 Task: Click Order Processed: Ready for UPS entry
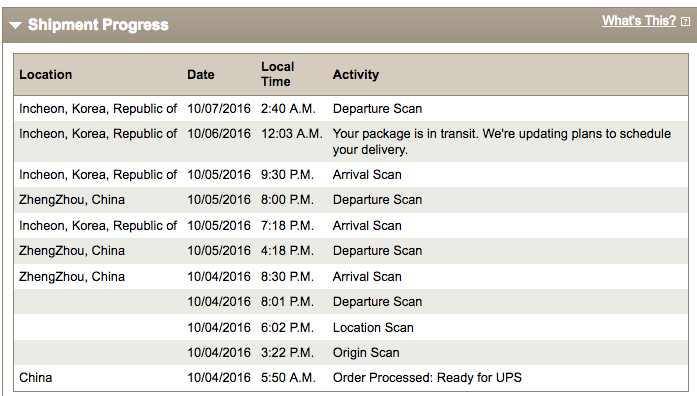click(427, 378)
